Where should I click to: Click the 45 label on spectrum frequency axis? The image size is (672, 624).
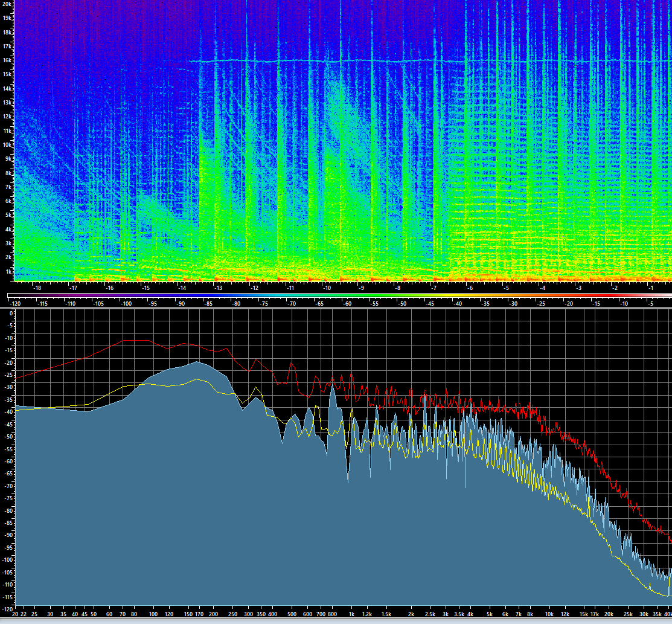pos(84,614)
